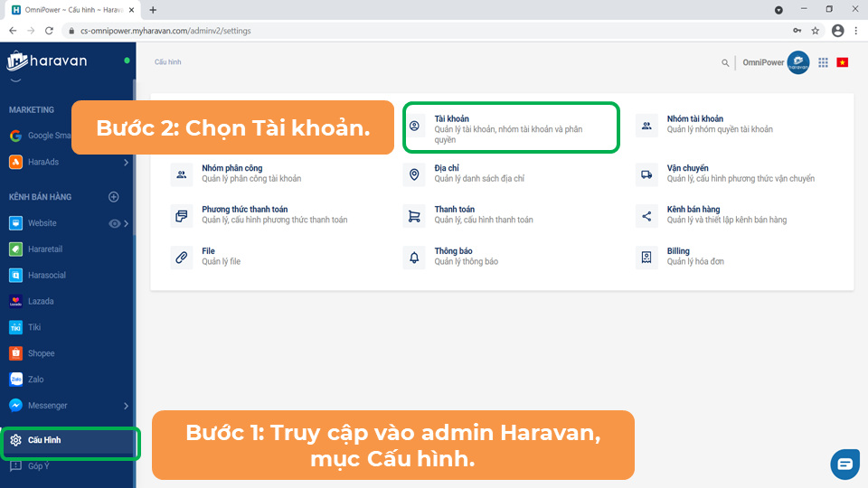This screenshot has height=488, width=868.
Task: Open the Messenger channel in sidebar
Action: click(x=48, y=406)
